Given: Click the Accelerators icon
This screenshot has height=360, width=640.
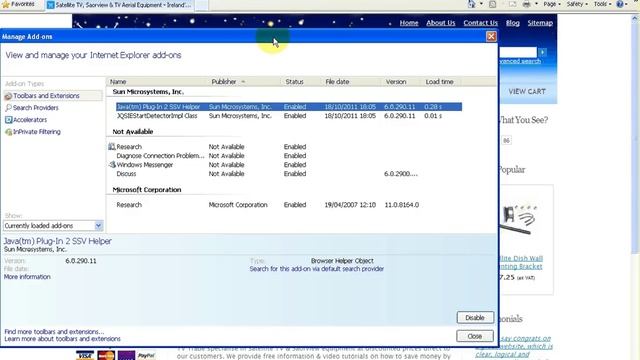Looking at the screenshot, I should pyautogui.click(x=8, y=120).
